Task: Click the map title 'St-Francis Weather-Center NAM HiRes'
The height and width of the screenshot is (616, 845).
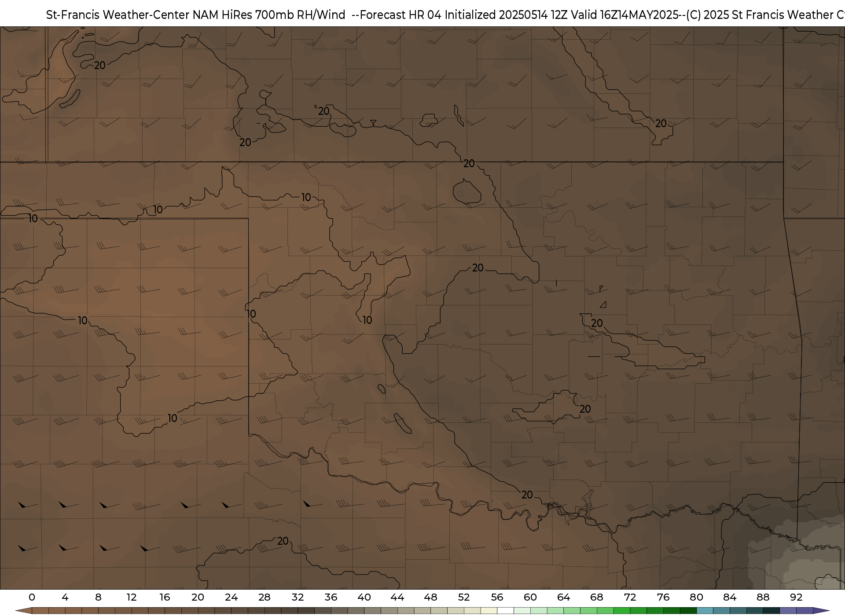Action: pyautogui.click(x=149, y=15)
